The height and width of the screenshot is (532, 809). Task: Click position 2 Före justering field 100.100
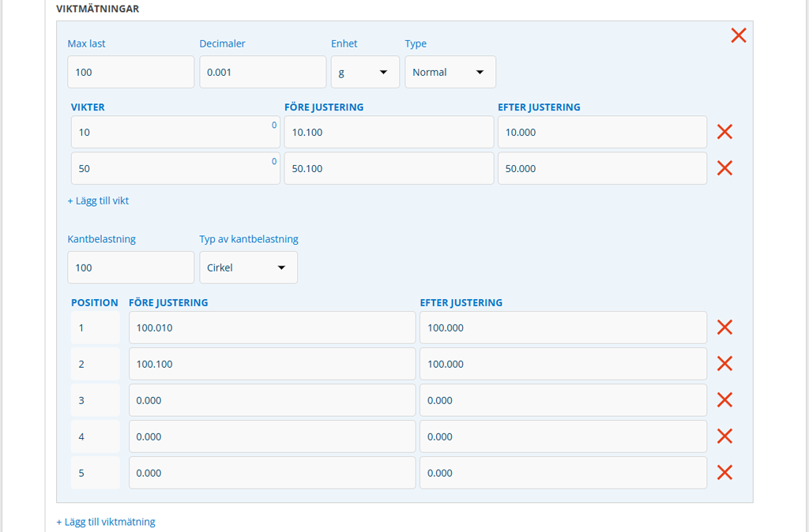pos(272,364)
